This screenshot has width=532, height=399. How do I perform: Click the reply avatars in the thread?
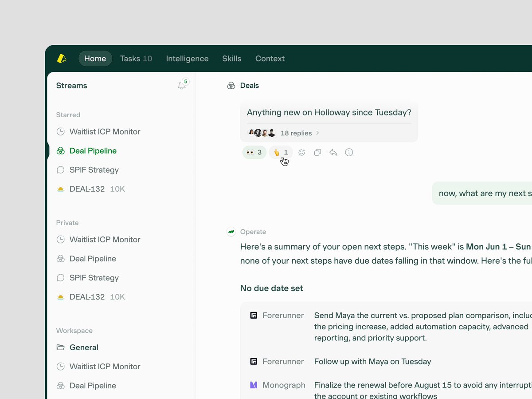(262, 133)
